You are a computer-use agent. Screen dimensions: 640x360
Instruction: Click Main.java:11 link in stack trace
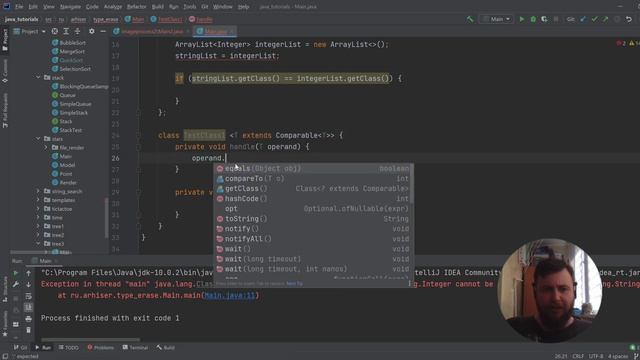point(230,296)
